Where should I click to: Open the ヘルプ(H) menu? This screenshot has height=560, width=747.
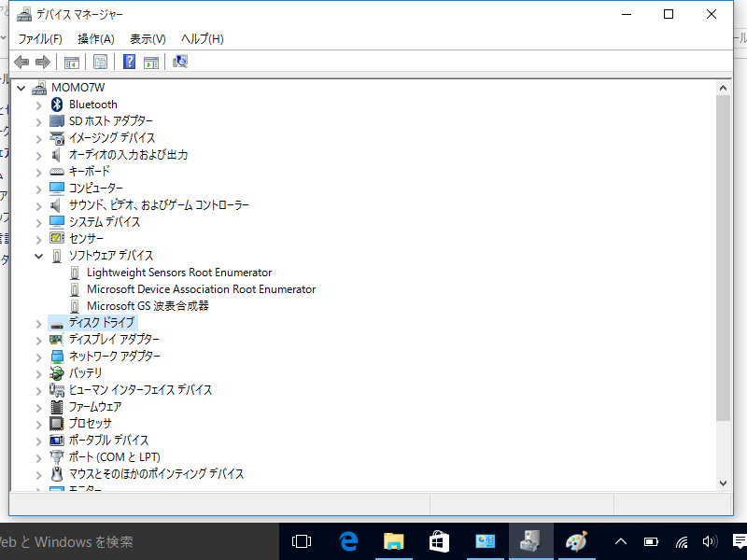click(203, 39)
